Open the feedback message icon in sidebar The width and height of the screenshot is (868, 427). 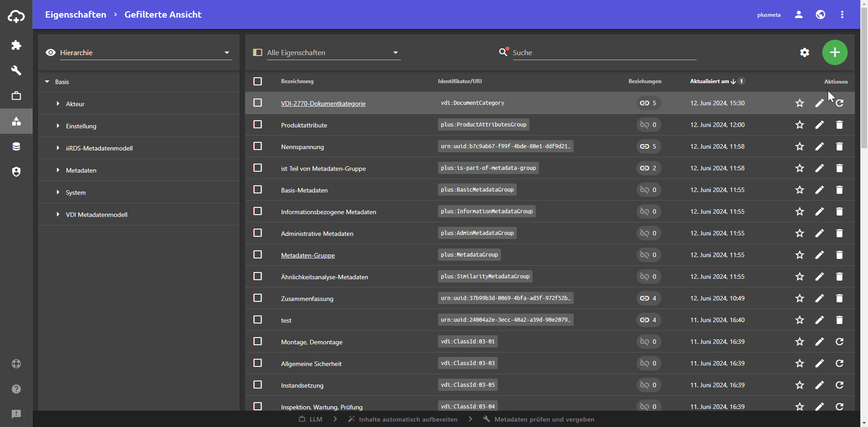[x=16, y=414]
